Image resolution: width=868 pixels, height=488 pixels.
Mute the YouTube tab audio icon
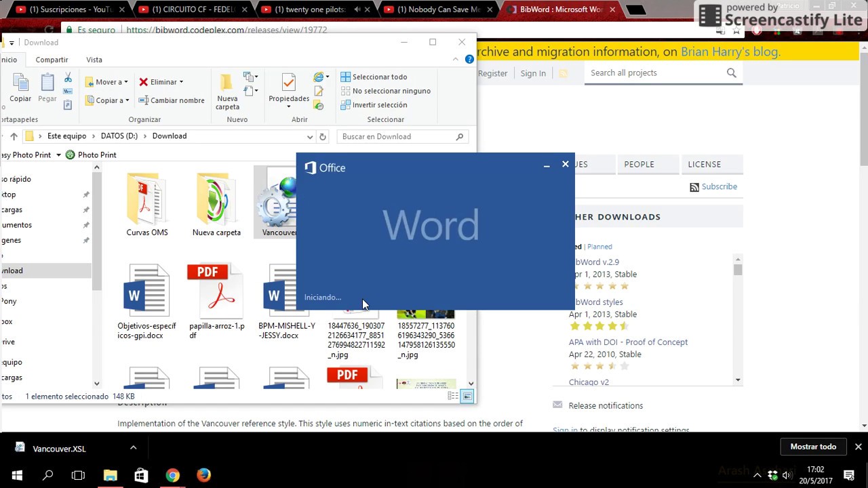point(357,9)
